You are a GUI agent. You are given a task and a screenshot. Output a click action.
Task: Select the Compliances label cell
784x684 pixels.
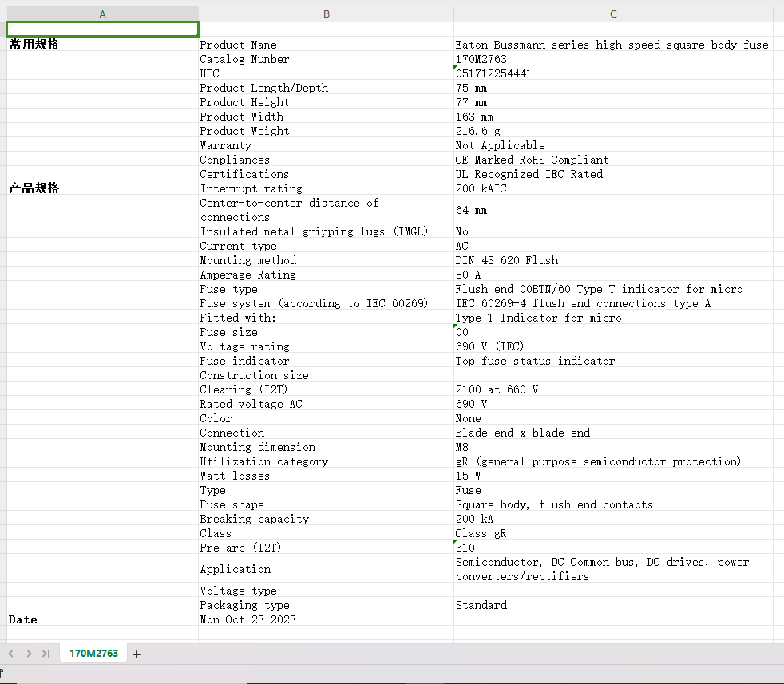pos(326,160)
